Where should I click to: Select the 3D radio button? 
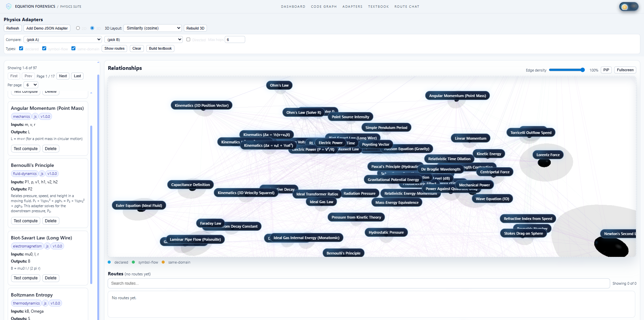pyautogui.click(x=92, y=28)
